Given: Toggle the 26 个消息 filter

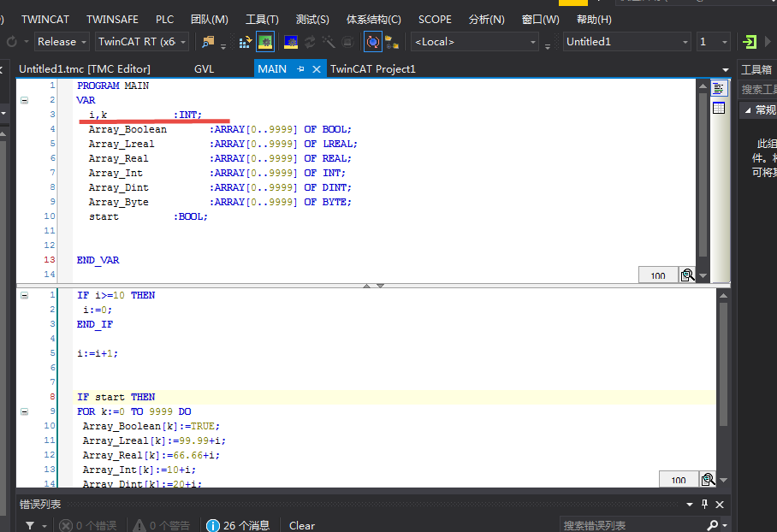Looking at the screenshot, I should [240, 524].
